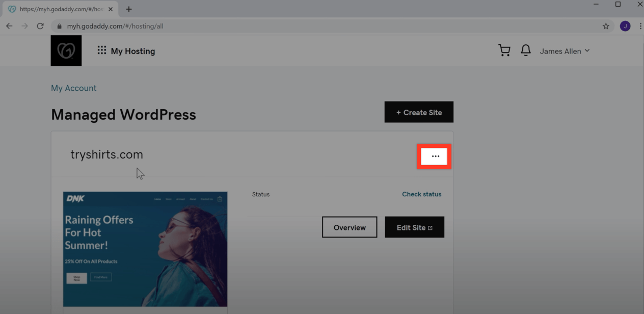Click the My Account breadcrumb link

pyautogui.click(x=73, y=88)
